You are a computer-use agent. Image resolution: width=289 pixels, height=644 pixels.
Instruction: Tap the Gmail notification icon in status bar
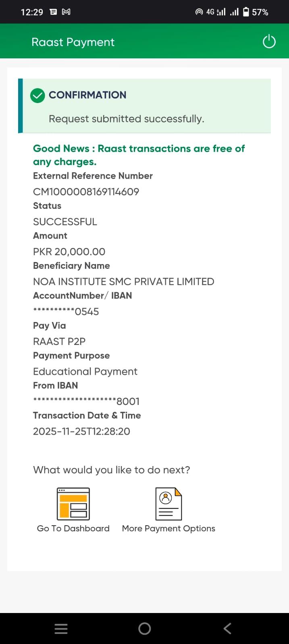click(x=66, y=12)
